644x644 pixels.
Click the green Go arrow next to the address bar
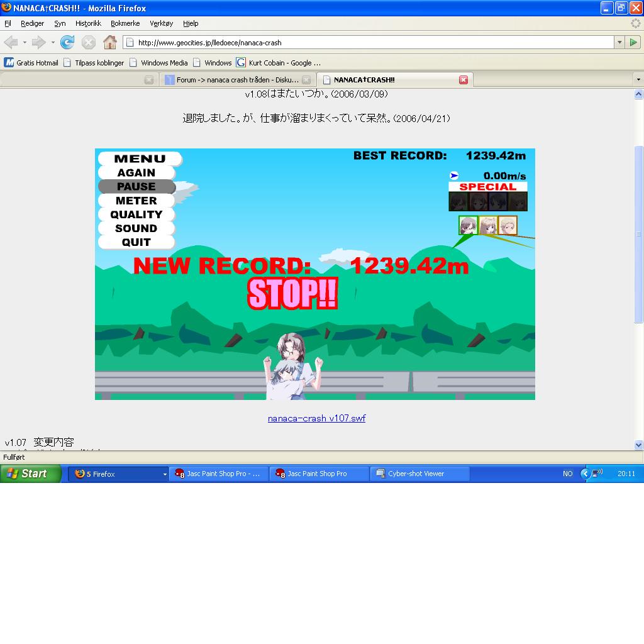pyautogui.click(x=633, y=42)
